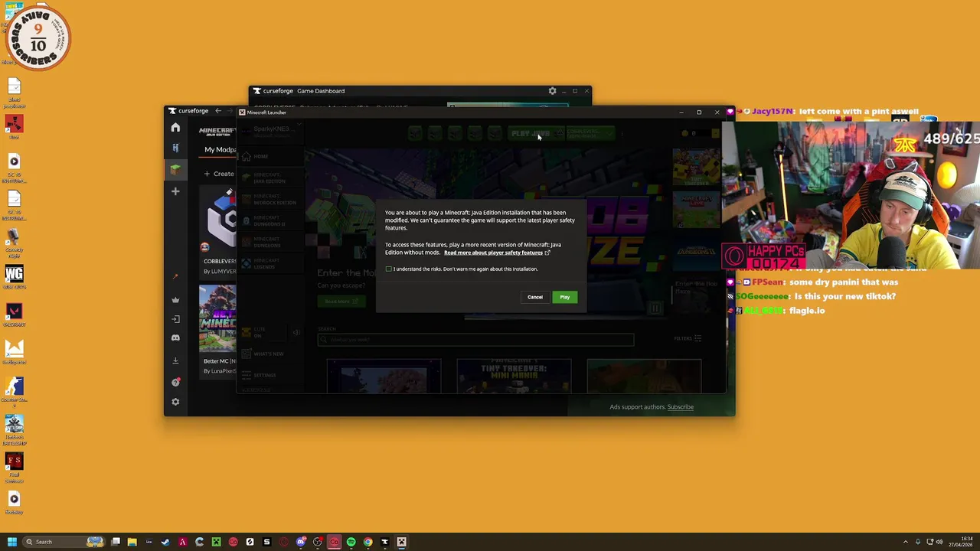This screenshot has height=551, width=980.
Task: Open help icon with red notification dot
Action: [175, 382]
